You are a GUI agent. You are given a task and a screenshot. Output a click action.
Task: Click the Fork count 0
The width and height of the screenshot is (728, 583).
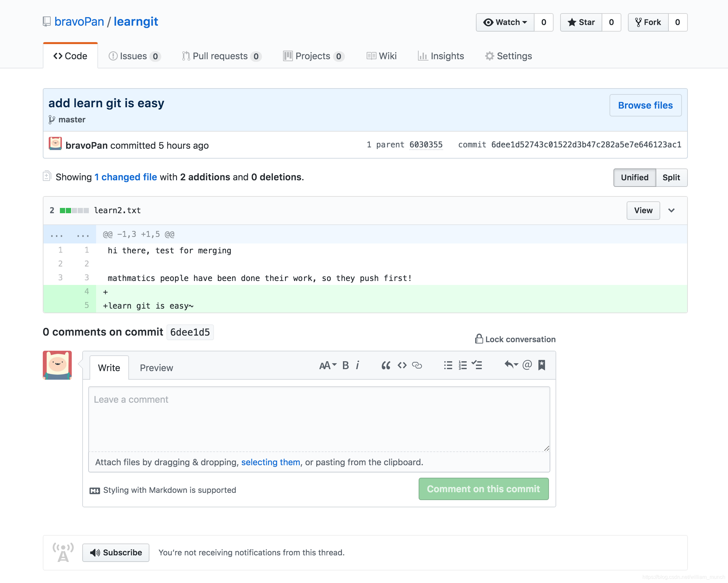click(x=678, y=22)
